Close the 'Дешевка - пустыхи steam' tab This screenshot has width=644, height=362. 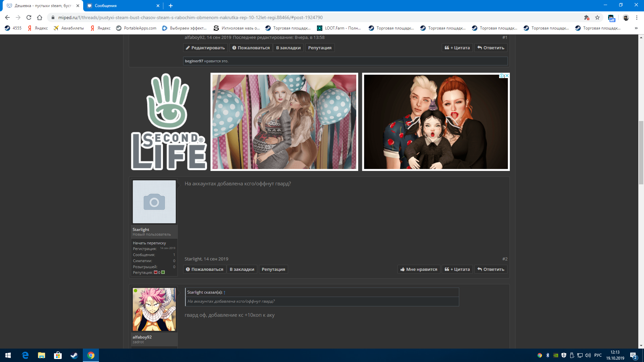tap(78, 6)
